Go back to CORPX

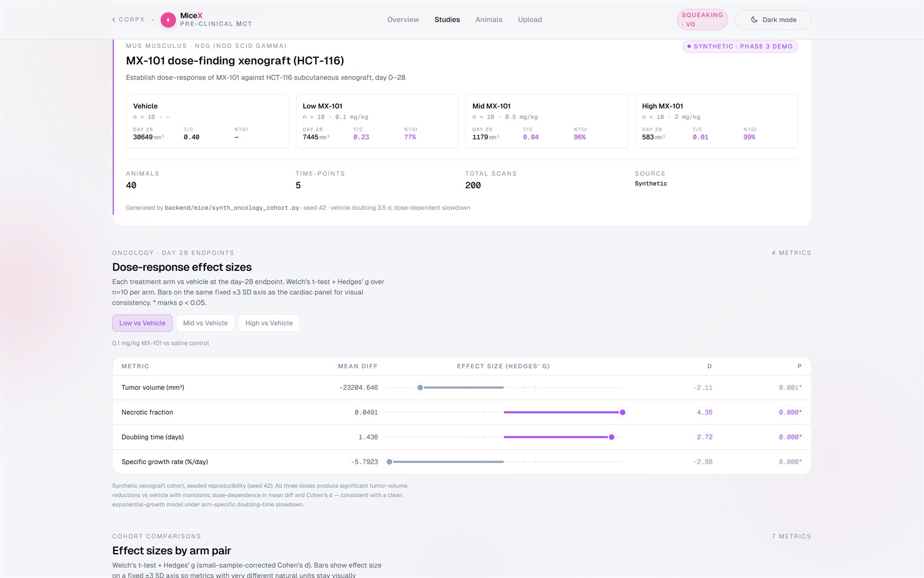click(x=129, y=19)
